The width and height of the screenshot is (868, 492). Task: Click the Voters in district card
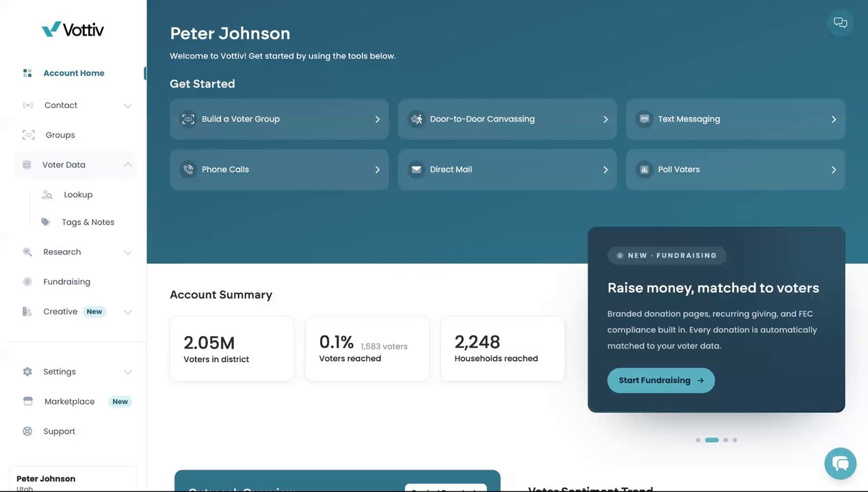click(x=232, y=348)
